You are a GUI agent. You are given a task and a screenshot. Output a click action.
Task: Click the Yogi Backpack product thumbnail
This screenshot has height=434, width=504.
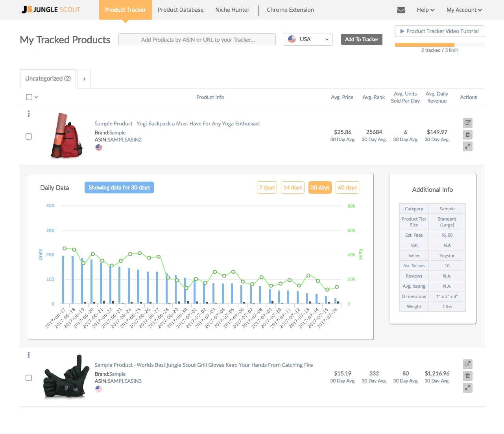point(66,136)
